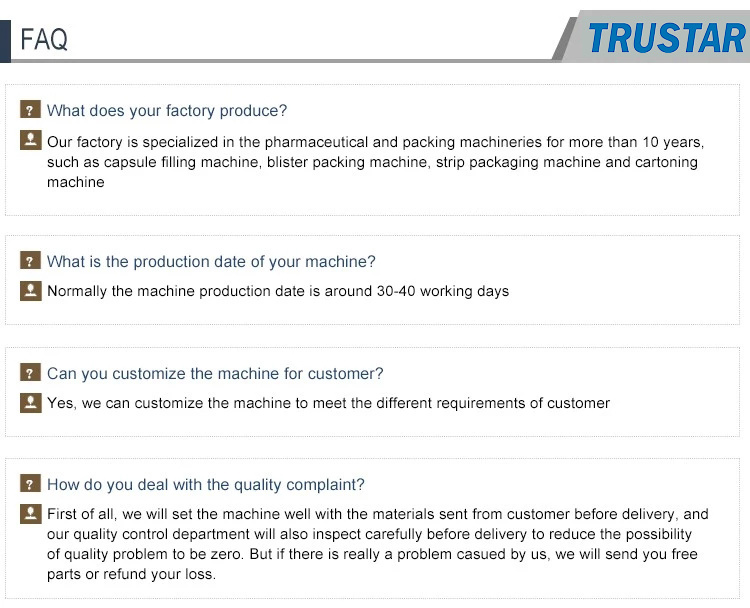This screenshot has width=750, height=608.
Task: Click person icon beside 30-40 working days answer
Action: coord(30,291)
